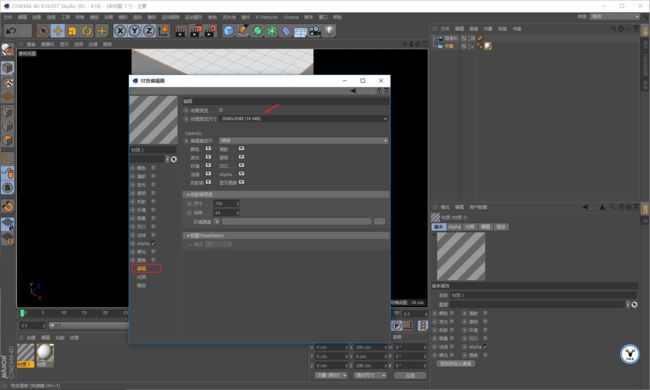Open the X-Particles menu

click(x=267, y=17)
